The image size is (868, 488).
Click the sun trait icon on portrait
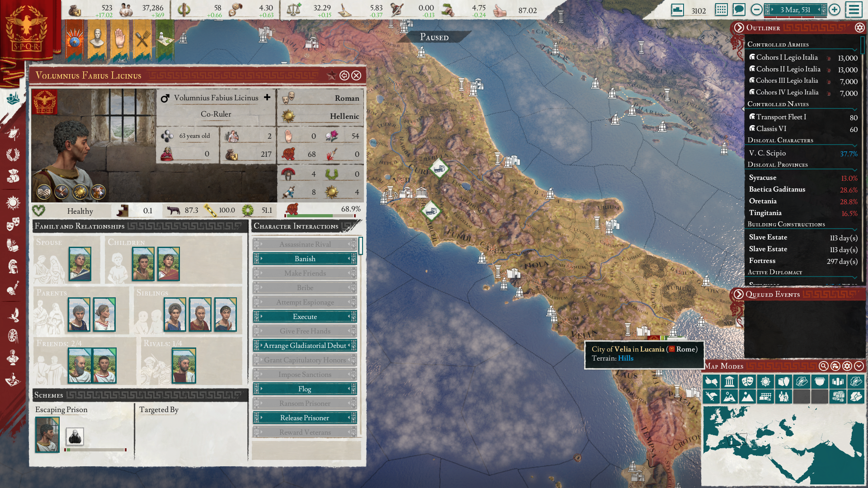coord(80,192)
